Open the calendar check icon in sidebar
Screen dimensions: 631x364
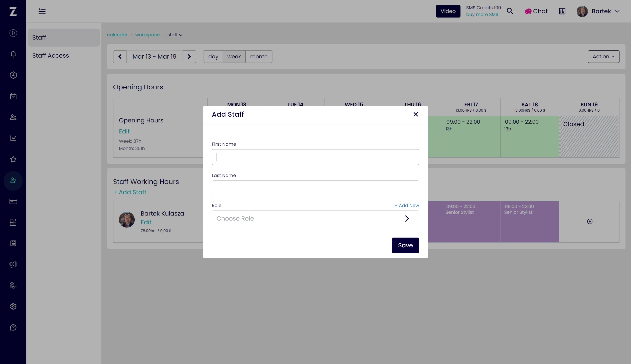[x=13, y=96]
